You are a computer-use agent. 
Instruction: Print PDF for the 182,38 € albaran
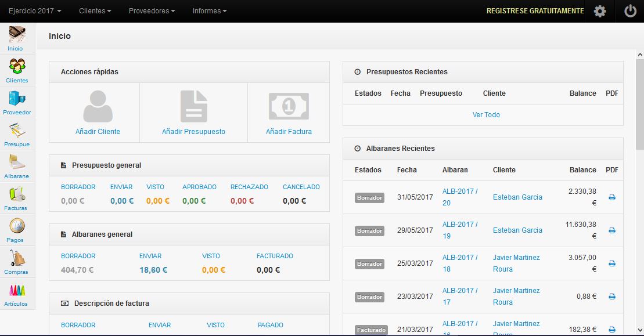612,330
